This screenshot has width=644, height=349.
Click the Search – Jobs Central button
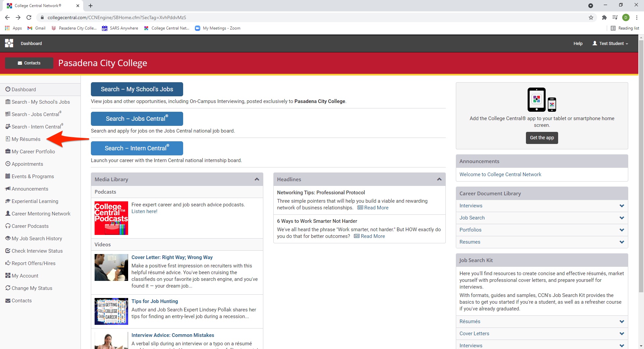[137, 119]
